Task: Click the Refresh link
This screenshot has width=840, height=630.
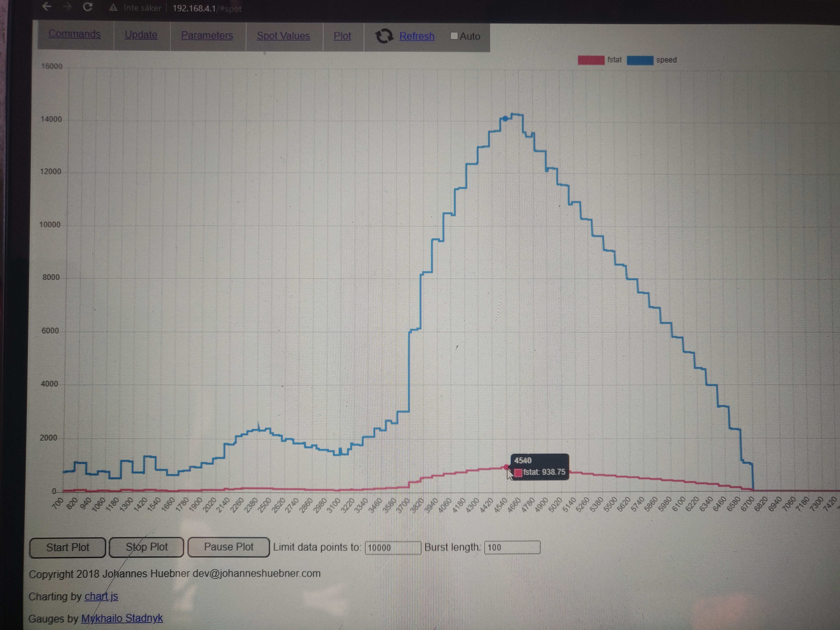Action: pyautogui.click(x=417, y=36)
